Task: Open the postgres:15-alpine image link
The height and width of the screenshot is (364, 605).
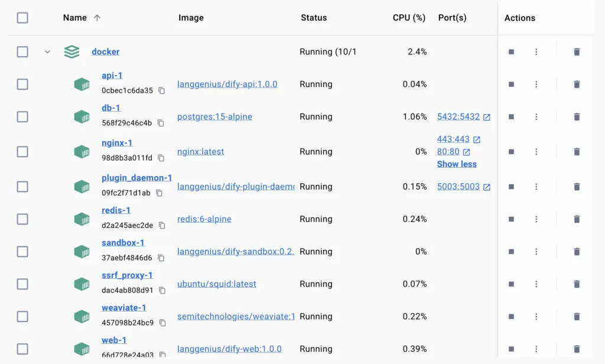Action: coord(214,117)
